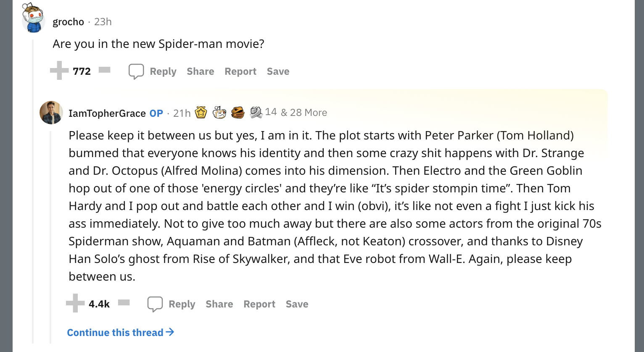Click the gold star award icon
Image resolution: width=644 pixels, height=352 pixels.
(201, 112)
